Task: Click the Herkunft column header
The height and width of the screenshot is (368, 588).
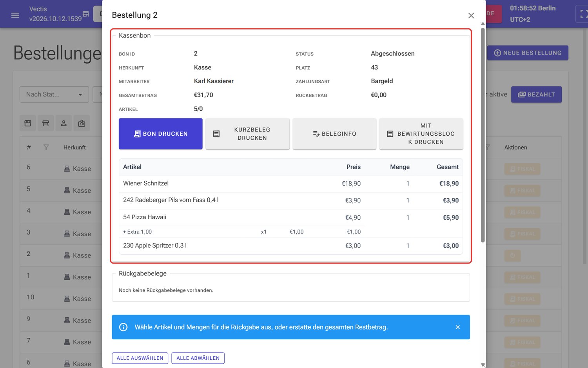Action: click(x=74, y=148)
